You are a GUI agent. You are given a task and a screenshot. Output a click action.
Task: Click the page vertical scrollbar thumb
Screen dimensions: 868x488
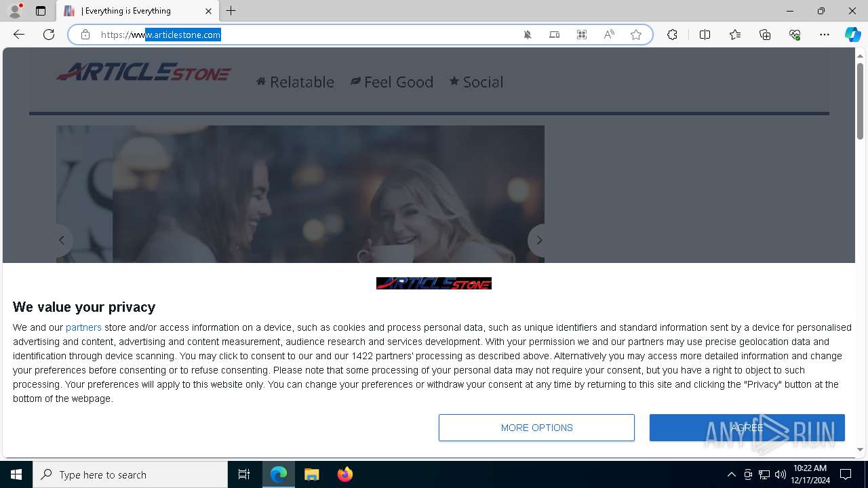click(x=861, y=100)
